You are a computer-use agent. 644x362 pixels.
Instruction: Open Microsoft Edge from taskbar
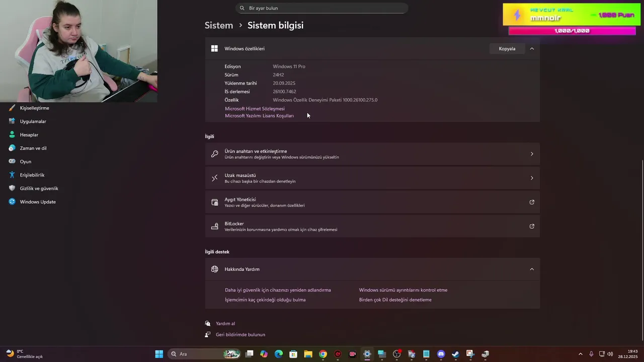tap(279, 354)
